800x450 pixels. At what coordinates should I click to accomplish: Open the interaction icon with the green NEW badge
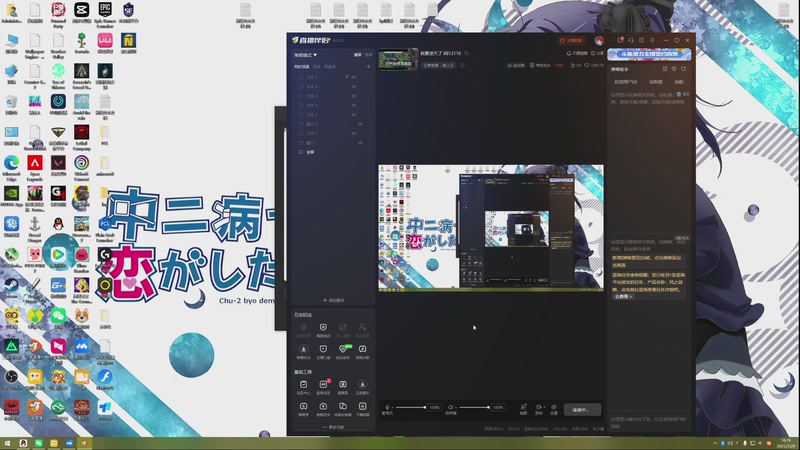(x=343, y=351)
